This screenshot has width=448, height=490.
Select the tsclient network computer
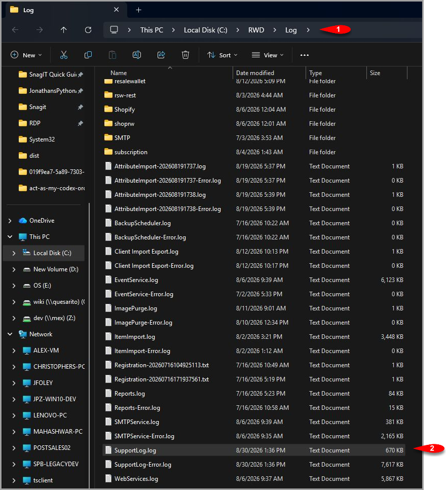[x=43, y=480]
